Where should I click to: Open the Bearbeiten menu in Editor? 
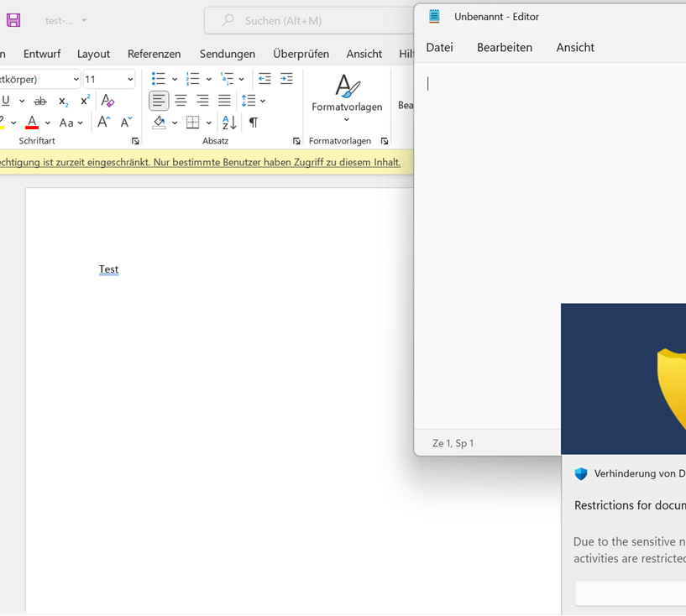505,47
